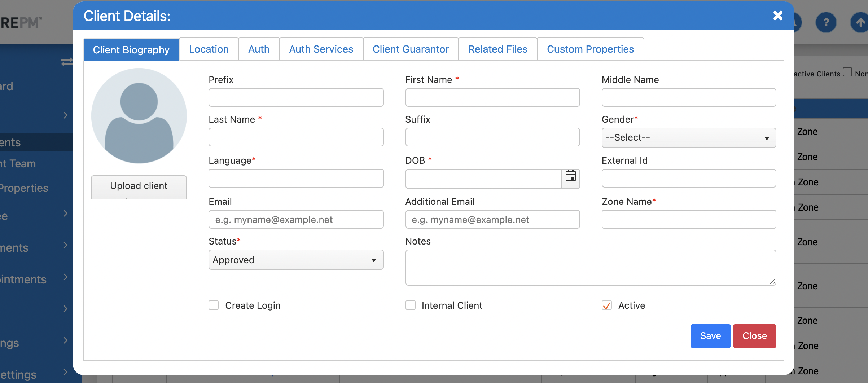The image size is (868, 383).
Task: Open the Auth tab
Action: click(259, 49)
